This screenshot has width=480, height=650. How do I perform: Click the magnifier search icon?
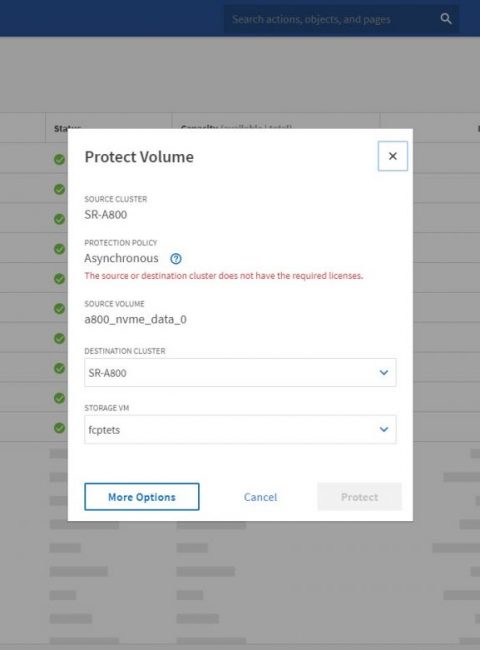coord(446,19)
